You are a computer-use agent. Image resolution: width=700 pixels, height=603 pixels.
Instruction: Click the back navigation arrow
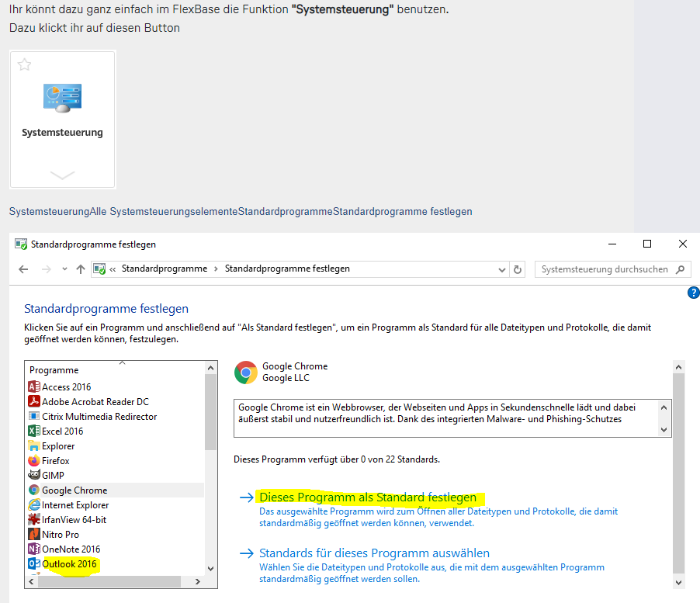(23, 269)
